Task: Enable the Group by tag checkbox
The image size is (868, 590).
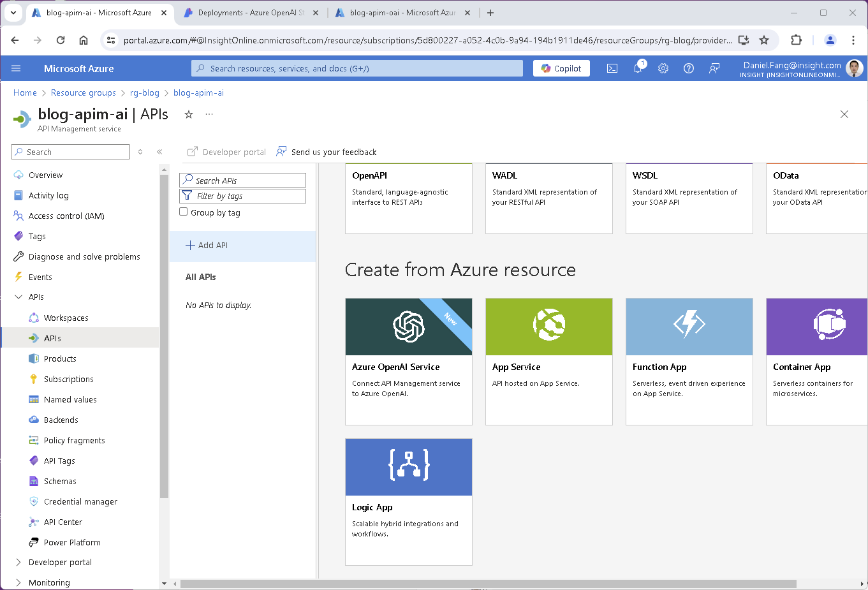Action: click(184, 212)
